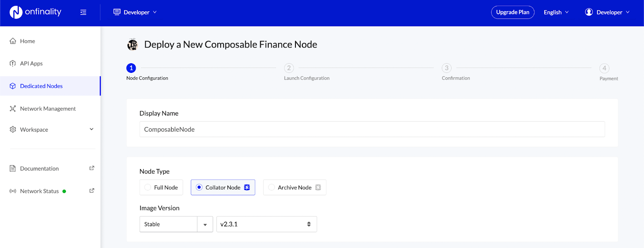644x248 pixels.
Task: Open the English language dropdown
Action: [x=556, y=12]
